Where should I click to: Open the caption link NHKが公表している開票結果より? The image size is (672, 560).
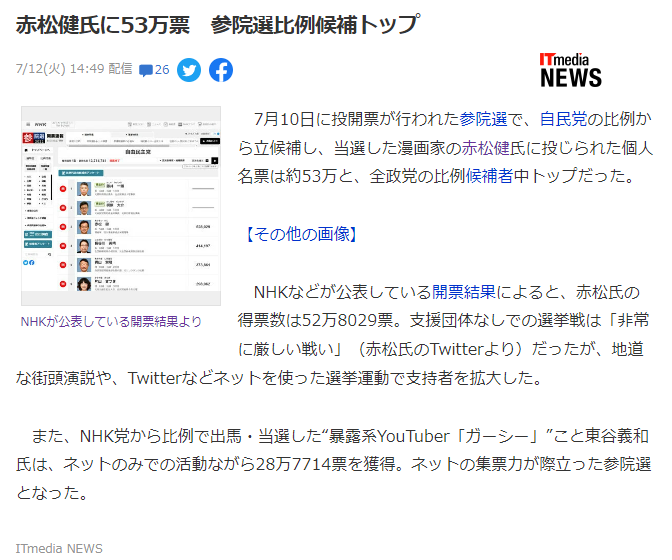111,321
